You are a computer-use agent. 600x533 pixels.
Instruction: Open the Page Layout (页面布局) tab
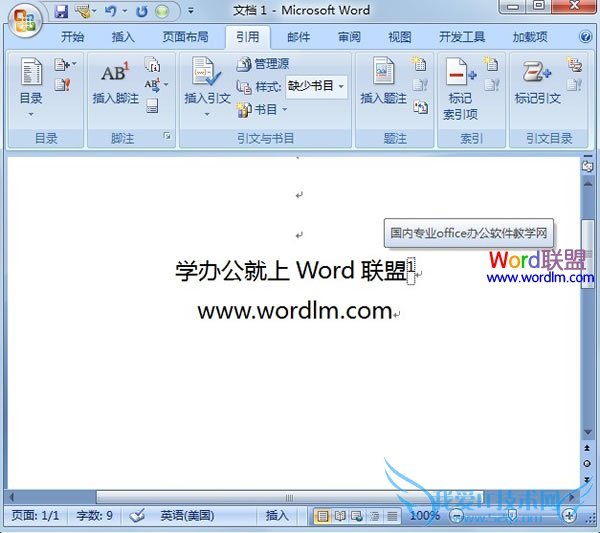[185, 37]
